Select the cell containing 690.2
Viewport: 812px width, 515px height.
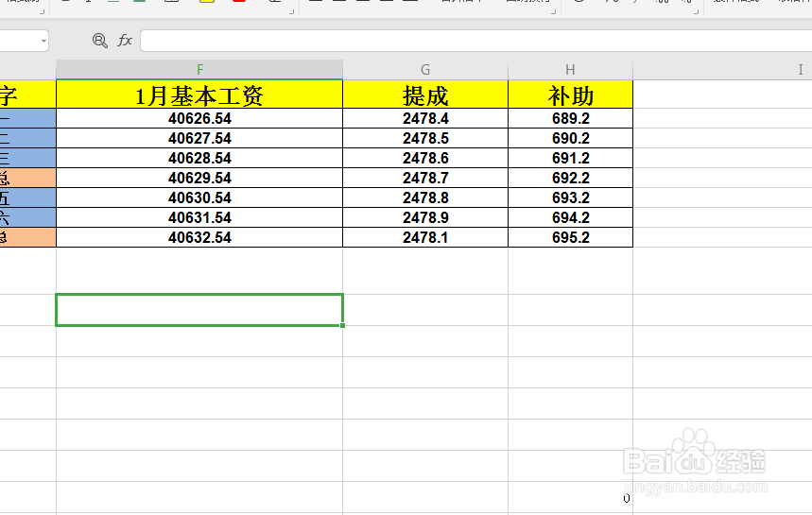(570, 138)
